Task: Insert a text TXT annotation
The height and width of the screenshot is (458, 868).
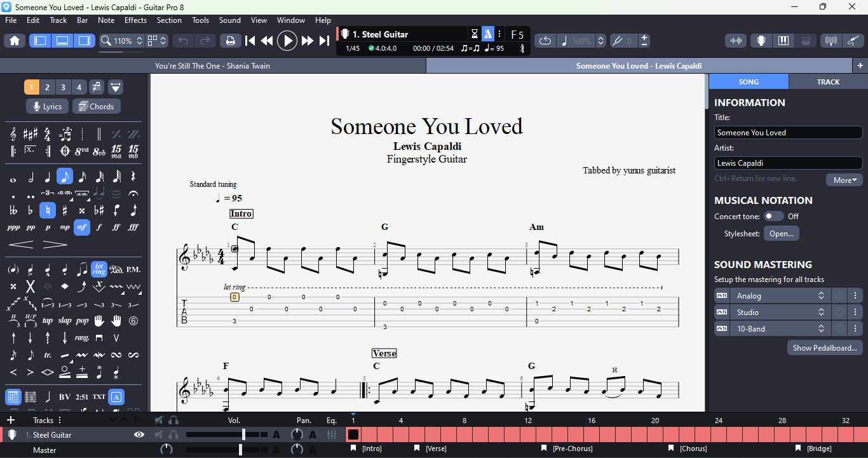Action: [99, 397]
